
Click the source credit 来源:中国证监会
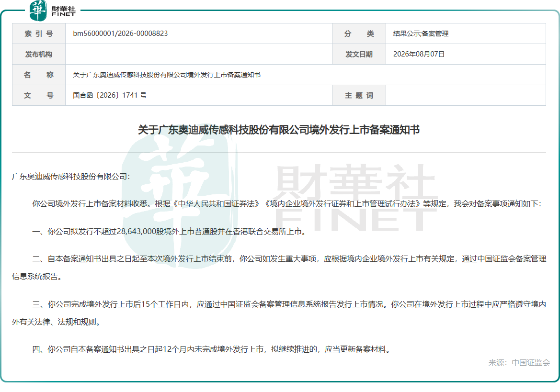pyautogui.click(x=519, y=363)
